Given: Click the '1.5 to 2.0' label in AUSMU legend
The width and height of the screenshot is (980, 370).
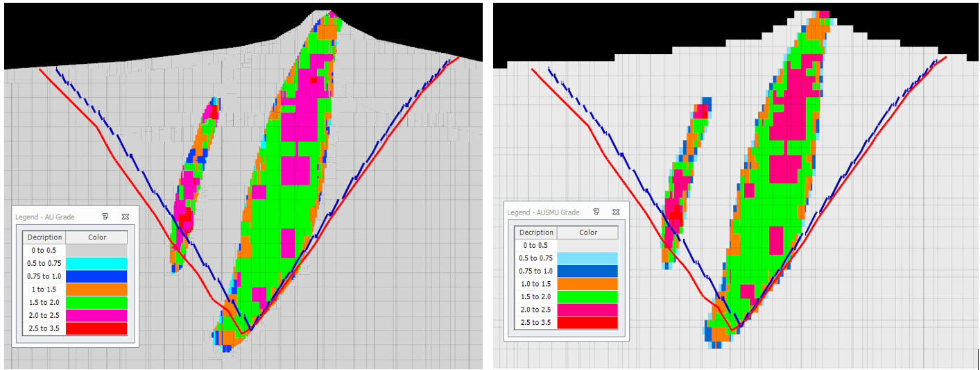Looking at the screenshot, I should (x=536, y=297).
